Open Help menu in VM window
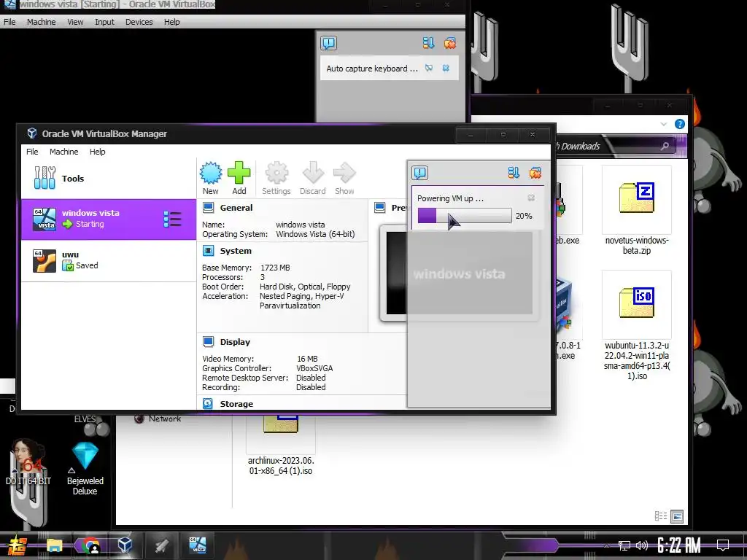Screen dimensions: 747x560 point(172,22)
